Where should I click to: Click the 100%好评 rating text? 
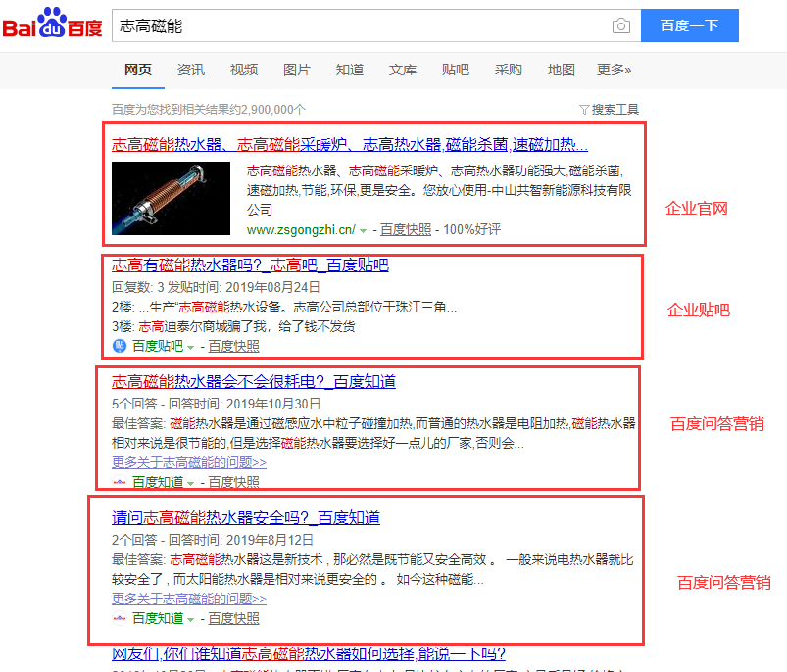tap(471, 229)
